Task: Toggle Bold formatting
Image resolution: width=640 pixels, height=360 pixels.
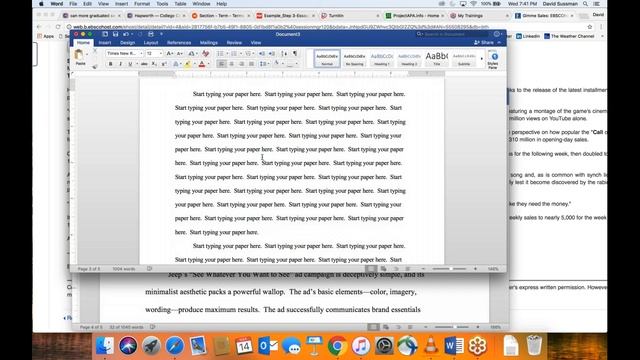Action: (110, 64)
